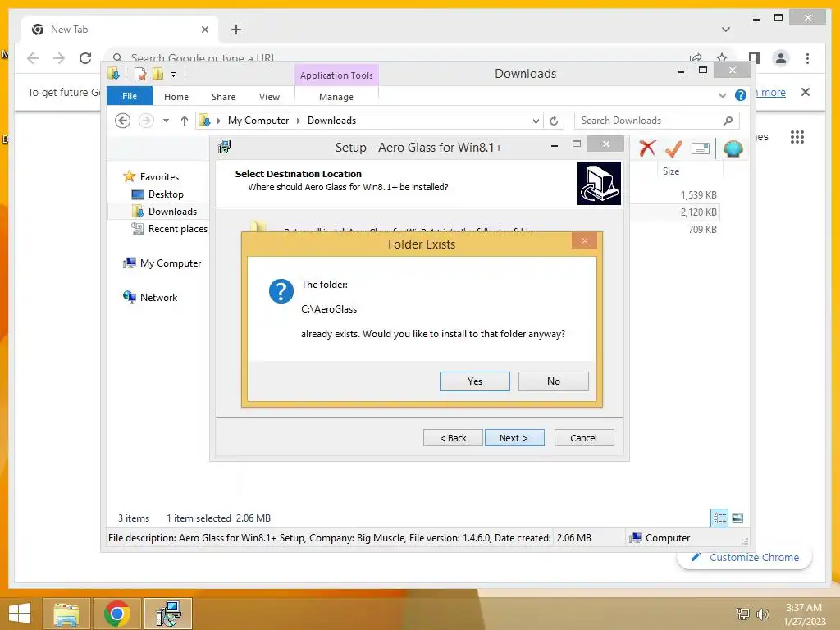Click the orange checkmark icon

[673, 148]
